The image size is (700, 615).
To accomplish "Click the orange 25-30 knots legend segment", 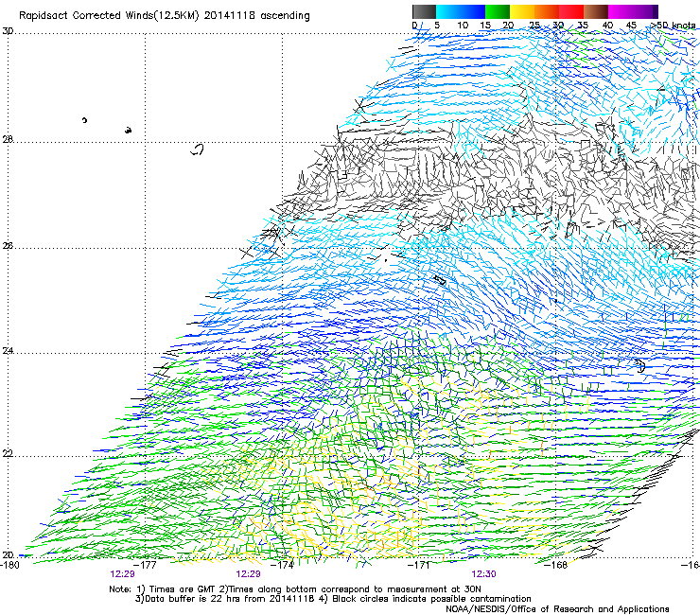I will (x=547, y=11).
